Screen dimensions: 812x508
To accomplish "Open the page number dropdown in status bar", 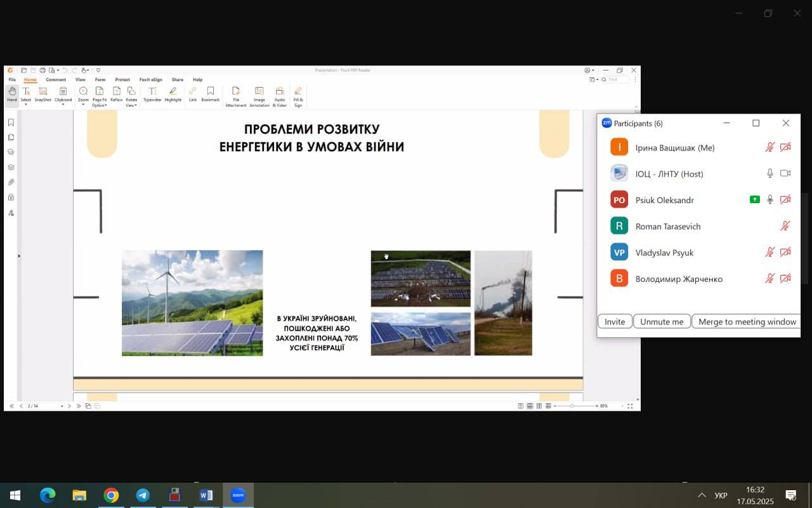I will pyautogui.click(x=62, y=406).
